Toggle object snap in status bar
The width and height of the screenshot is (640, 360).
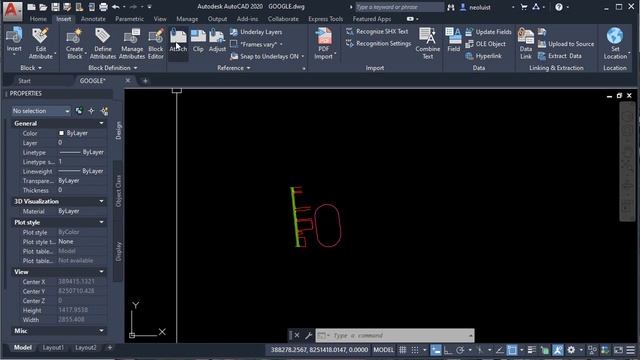[512, 350]
